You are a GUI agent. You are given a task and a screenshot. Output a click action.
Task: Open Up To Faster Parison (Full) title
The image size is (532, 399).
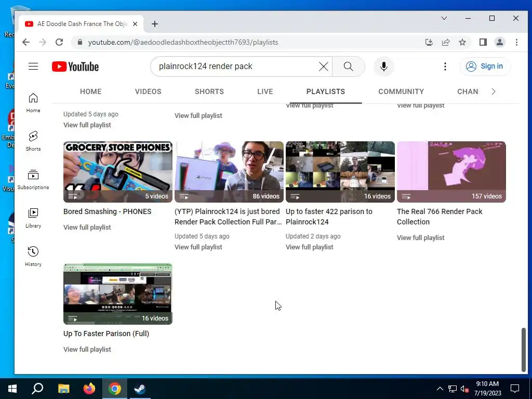coord(106,334)
